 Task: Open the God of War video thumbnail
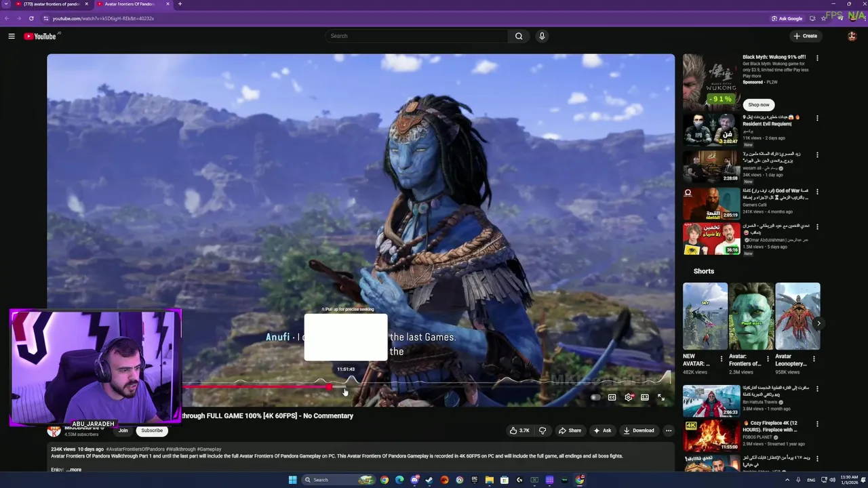click(711, 203)
